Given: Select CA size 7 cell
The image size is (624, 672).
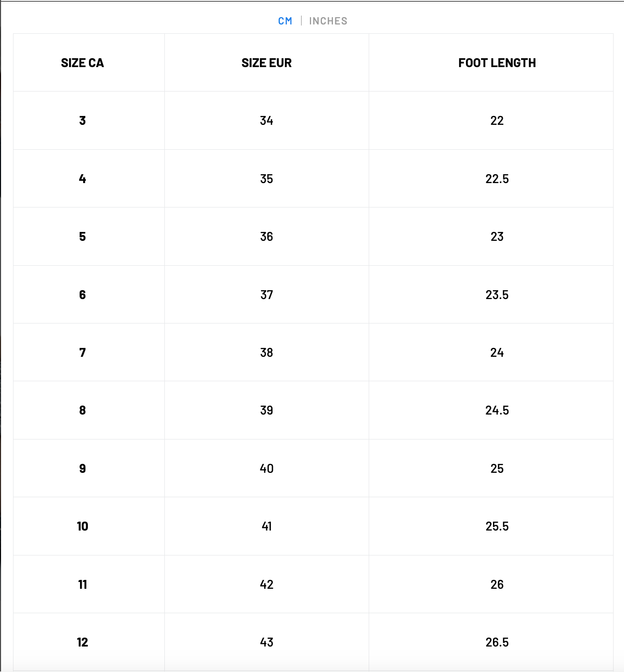Looking at the screenshot, I should coord(82,353).
